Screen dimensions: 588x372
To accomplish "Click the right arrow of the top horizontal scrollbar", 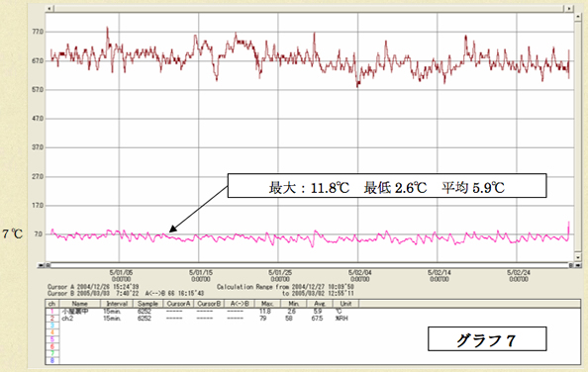I will coord(569,8).
